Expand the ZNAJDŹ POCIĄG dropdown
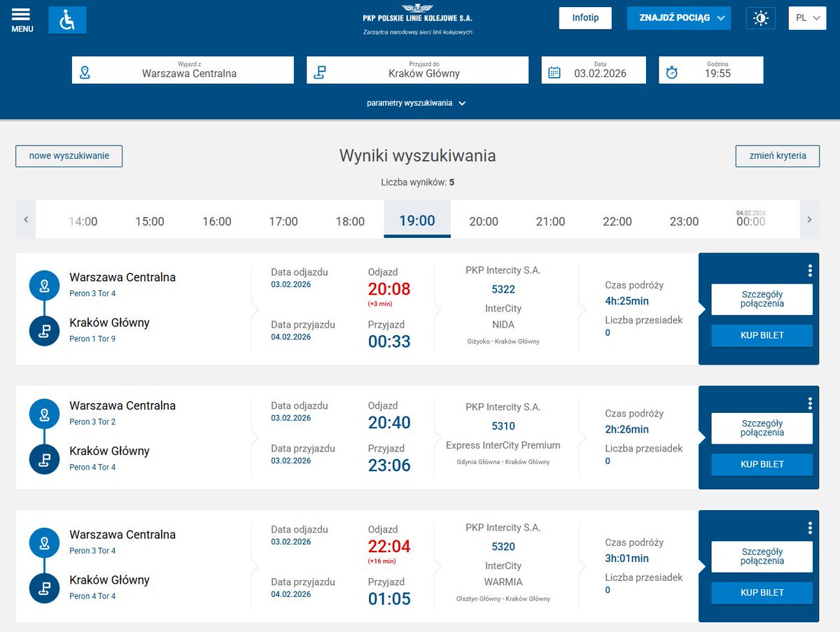The width and height of the screenshot is (840, 632). [x=679, y=17]
